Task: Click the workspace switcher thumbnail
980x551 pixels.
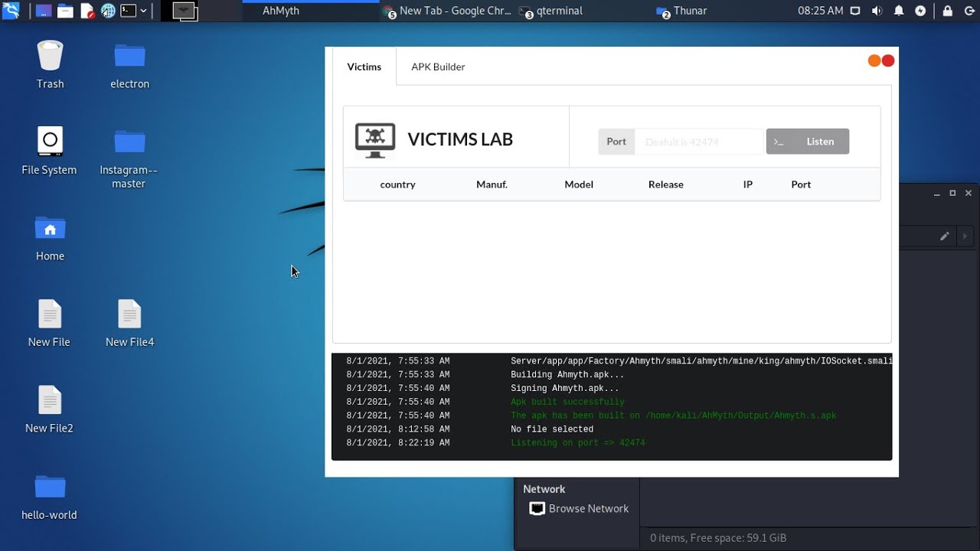Action: point(185,11)
